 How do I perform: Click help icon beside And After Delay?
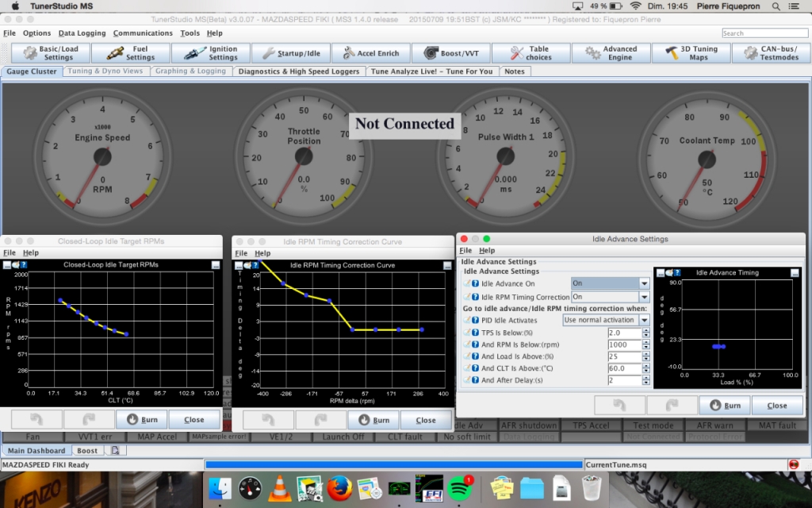tap(475, 380)
